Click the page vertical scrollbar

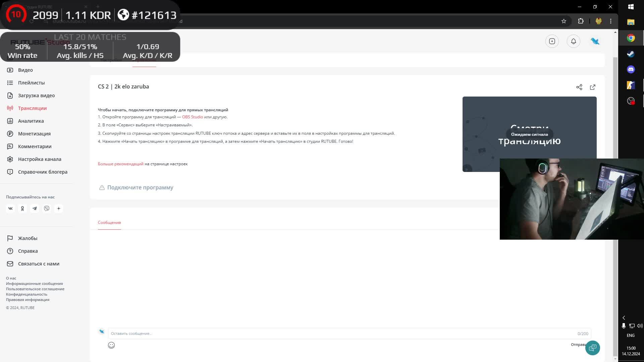click(615, 206)
